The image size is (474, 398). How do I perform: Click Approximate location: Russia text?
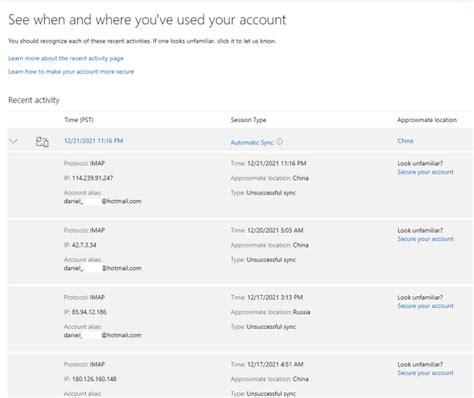270,312
